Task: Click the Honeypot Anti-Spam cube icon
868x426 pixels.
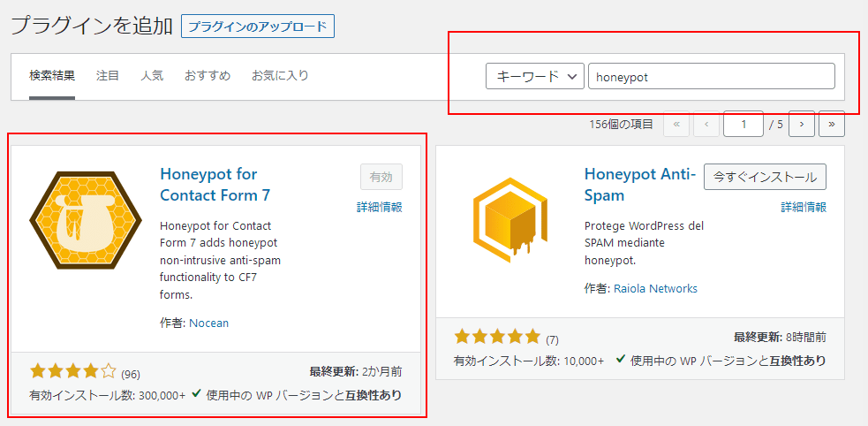Action: 509,220
